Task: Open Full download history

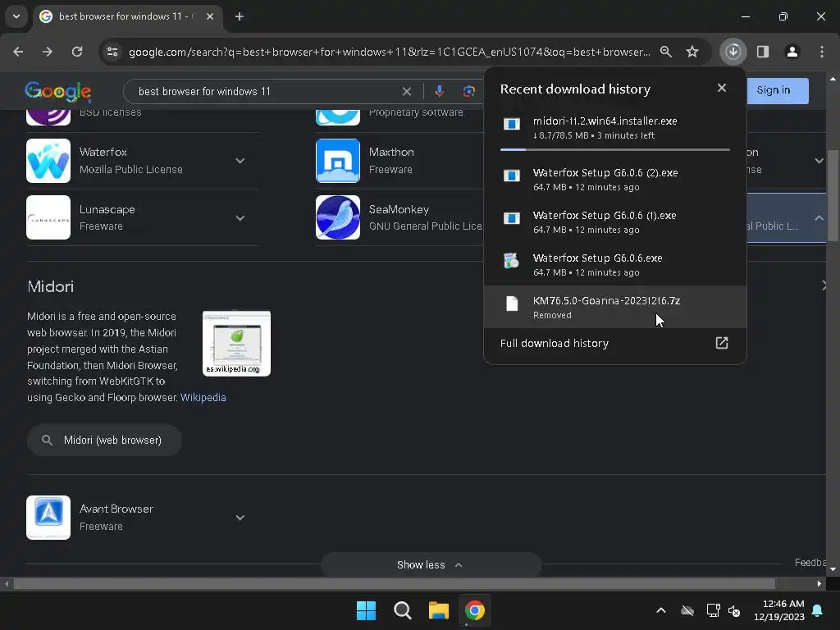Action: pyautogui.click(x=615, y=343)
